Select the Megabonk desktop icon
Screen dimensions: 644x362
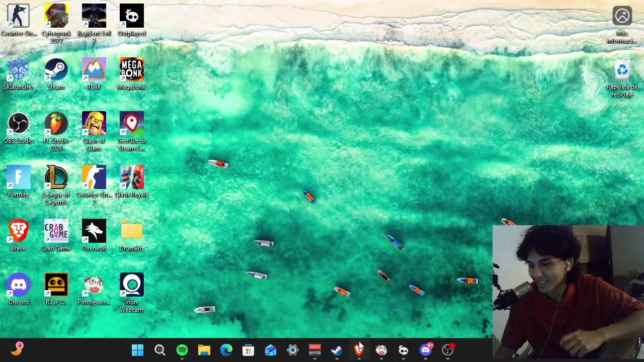coord(132,74)
